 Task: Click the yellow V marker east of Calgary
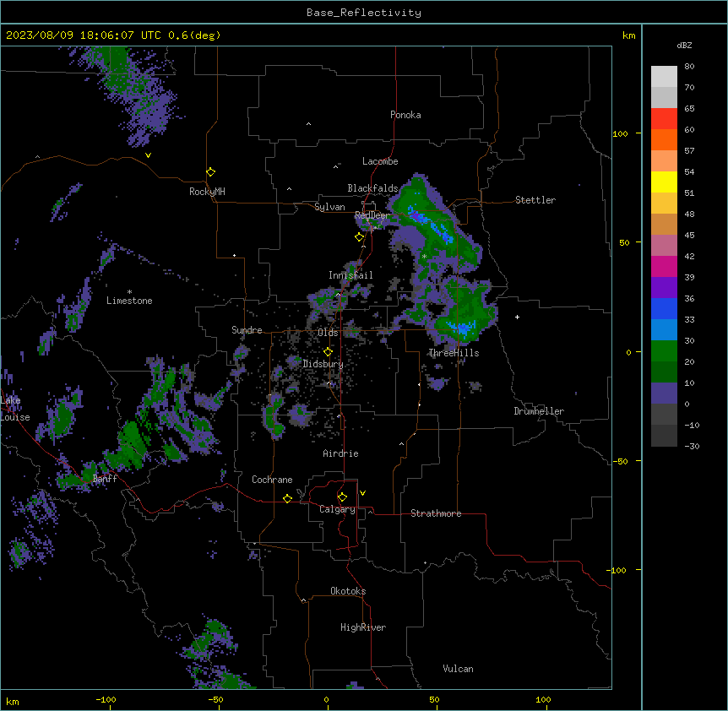pos(362,493)
